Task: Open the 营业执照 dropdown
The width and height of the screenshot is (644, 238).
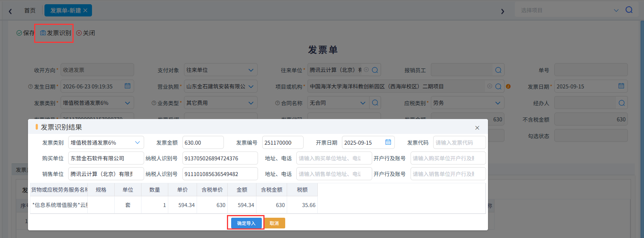Action: [251, 86]
